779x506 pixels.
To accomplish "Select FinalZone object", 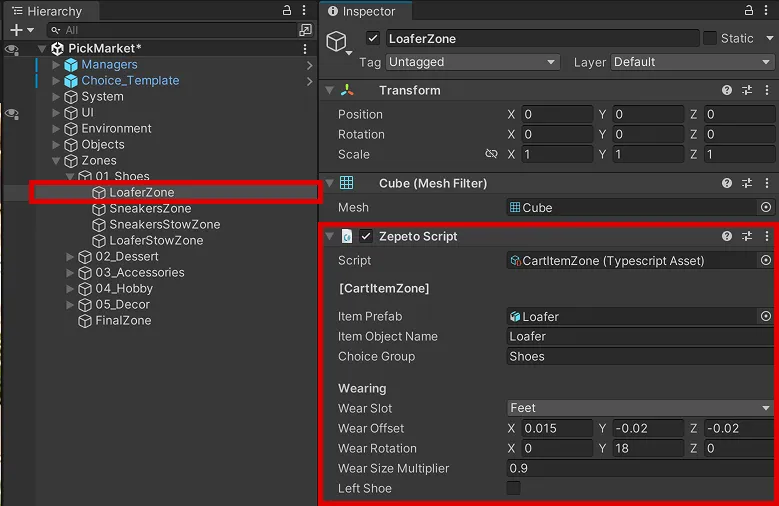I will point(123,321).
